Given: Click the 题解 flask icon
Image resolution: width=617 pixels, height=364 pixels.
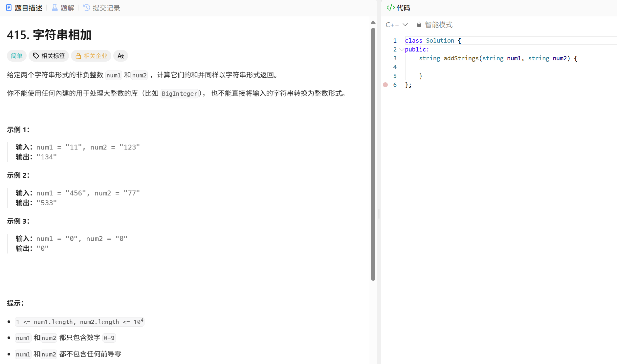Looking at the screenshot, I should 55,8.
